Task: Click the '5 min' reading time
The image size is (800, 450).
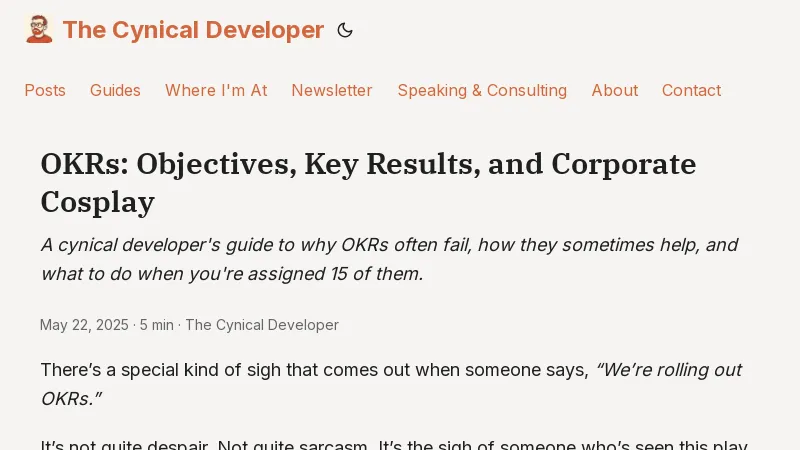Action: pyautogui.click(x=156, y=325)
